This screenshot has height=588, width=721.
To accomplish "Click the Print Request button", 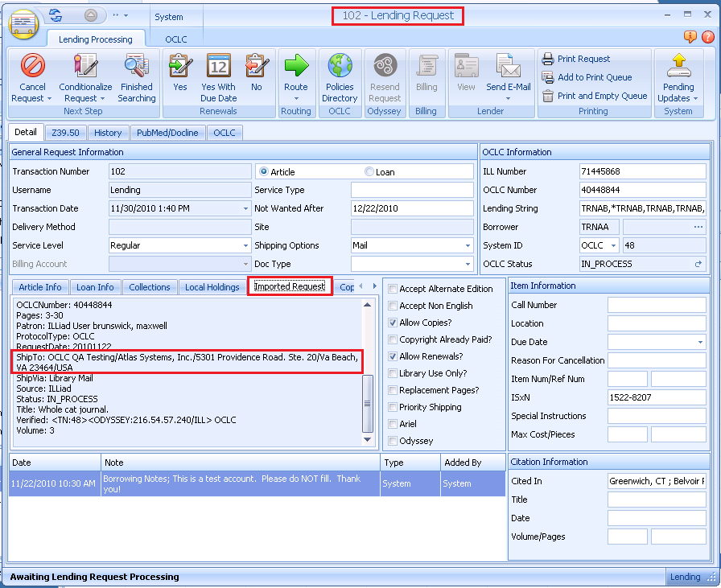I will (583, 59).
